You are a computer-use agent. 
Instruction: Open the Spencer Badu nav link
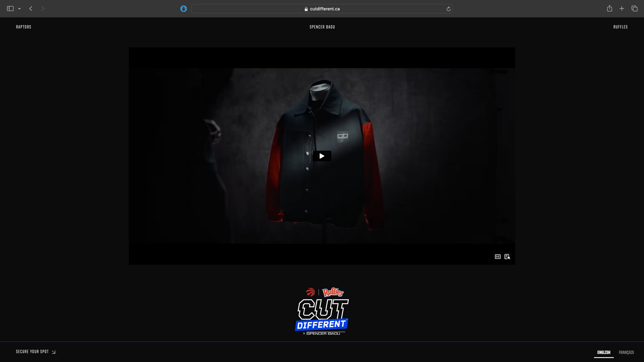[x=322, y=27]
